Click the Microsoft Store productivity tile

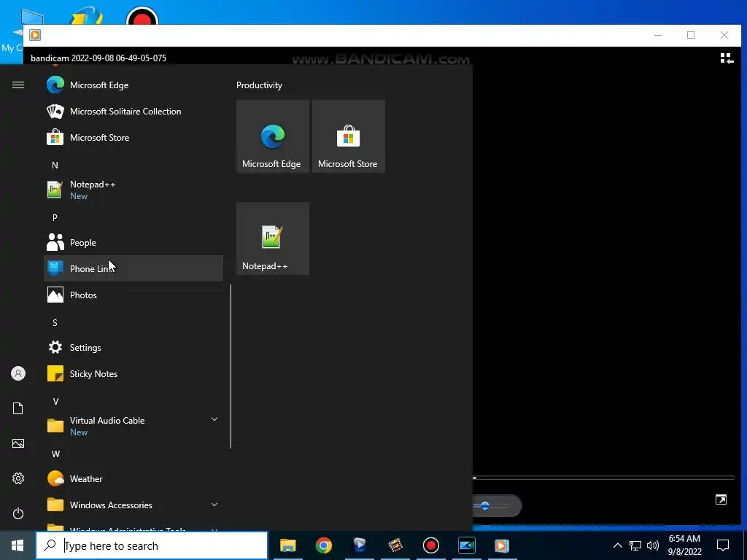point(348,136)
